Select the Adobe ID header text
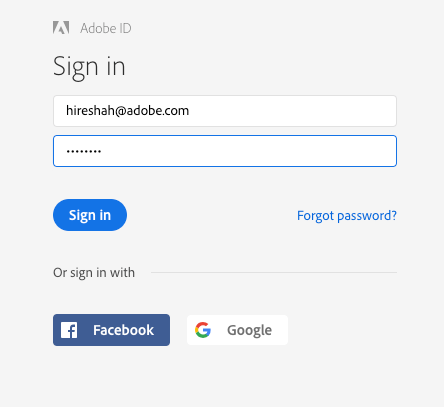The image size is (444, 407). click(106, 28)
